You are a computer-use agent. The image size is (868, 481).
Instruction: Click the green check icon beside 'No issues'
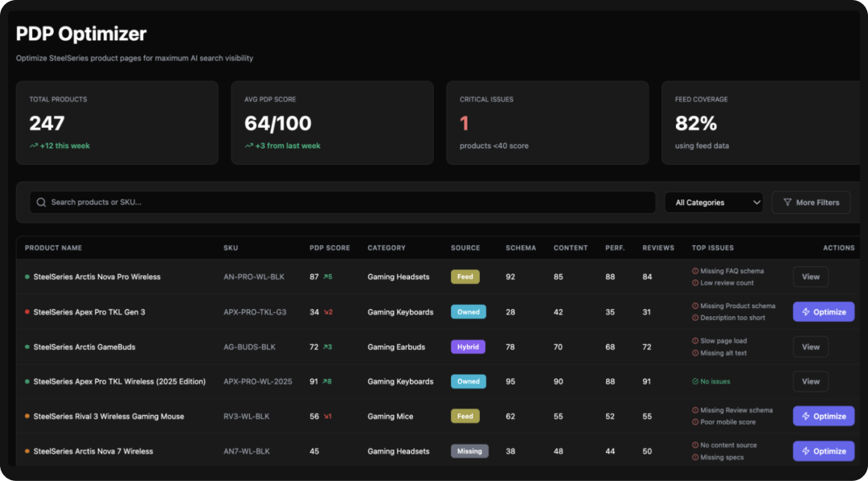coord(695,381)
